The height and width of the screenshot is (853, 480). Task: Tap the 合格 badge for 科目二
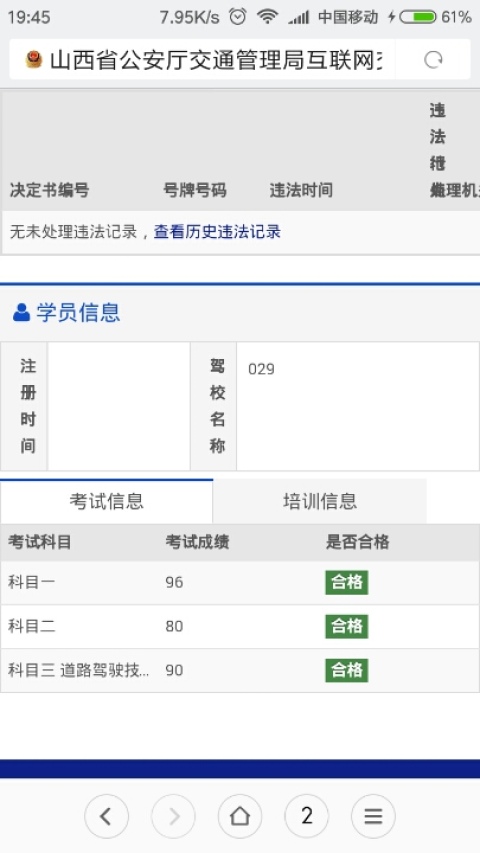[x=347, y=626]
